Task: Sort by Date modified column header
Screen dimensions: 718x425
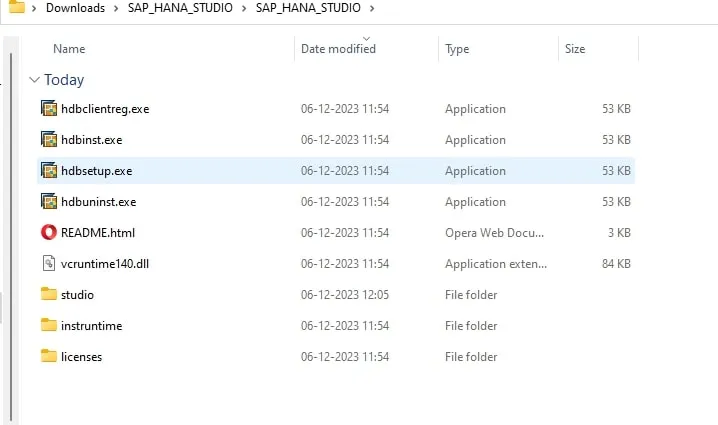Action: pyautogui.click(x=338, y=49)
